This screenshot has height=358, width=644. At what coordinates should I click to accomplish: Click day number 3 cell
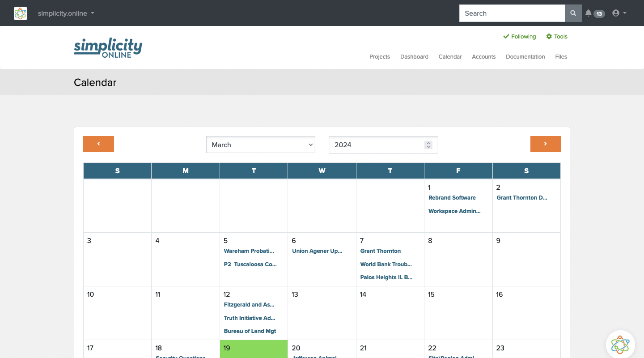tap(117, 259)
